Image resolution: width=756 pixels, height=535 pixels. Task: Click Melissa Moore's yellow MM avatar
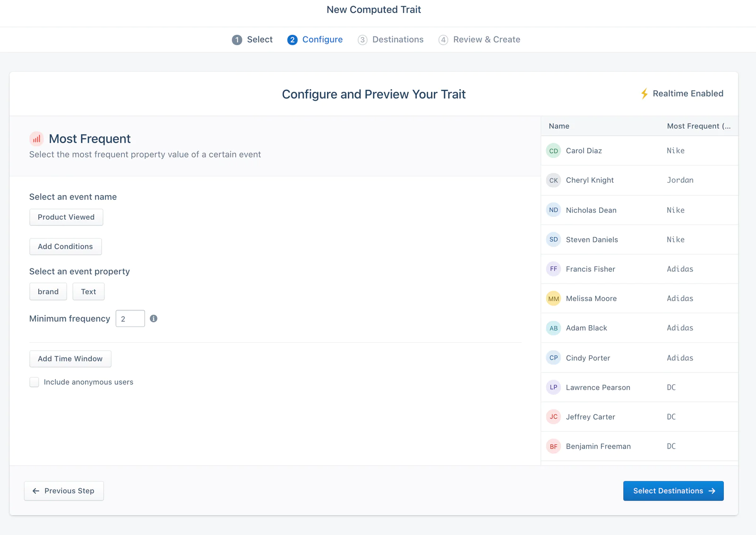click(x=553, y=298)
